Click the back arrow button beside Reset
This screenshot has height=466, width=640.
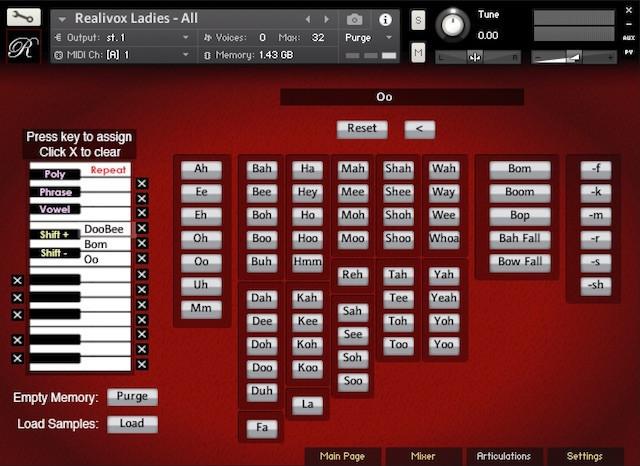[419, 129]
